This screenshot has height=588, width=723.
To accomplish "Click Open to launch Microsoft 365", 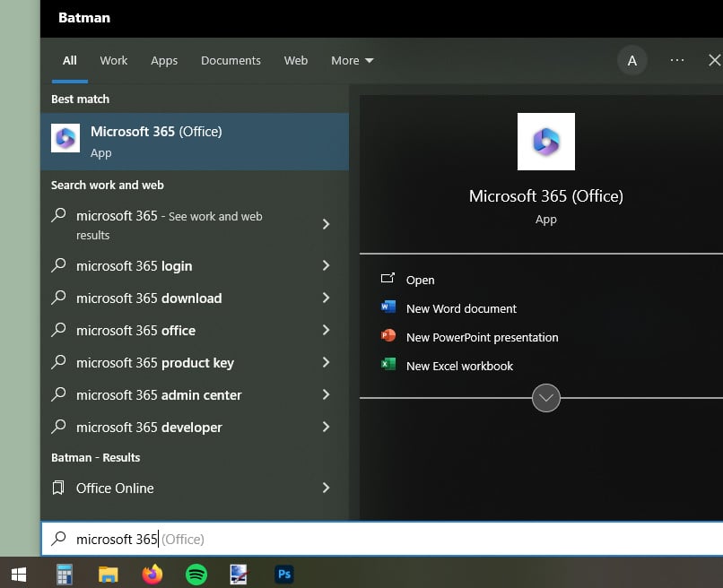I will click(x=420, y=280).
